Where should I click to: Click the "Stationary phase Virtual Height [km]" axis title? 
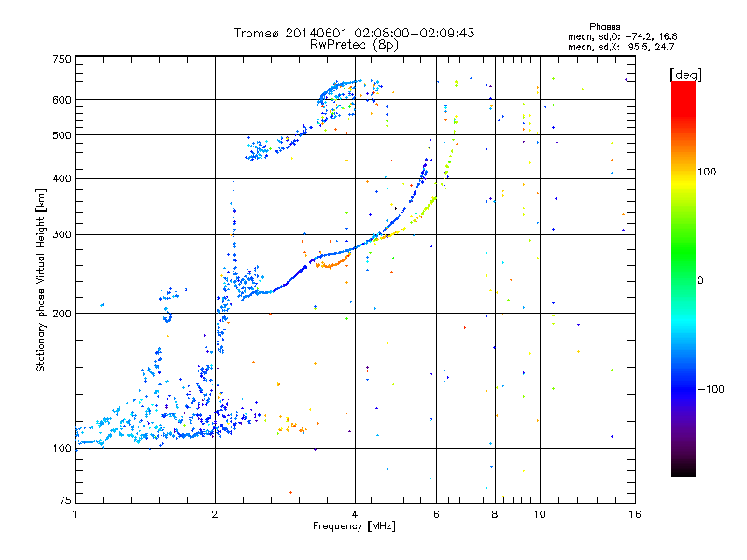41,280
